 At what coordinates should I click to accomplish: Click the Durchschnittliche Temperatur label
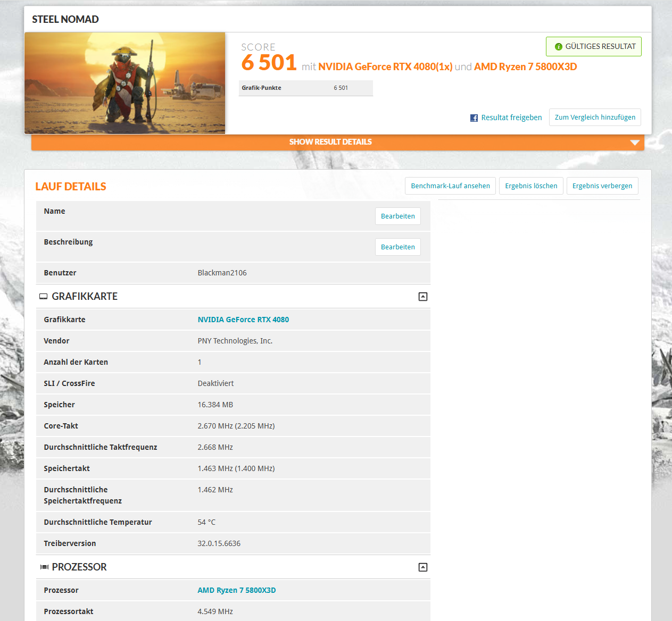(x=98, y=522)
